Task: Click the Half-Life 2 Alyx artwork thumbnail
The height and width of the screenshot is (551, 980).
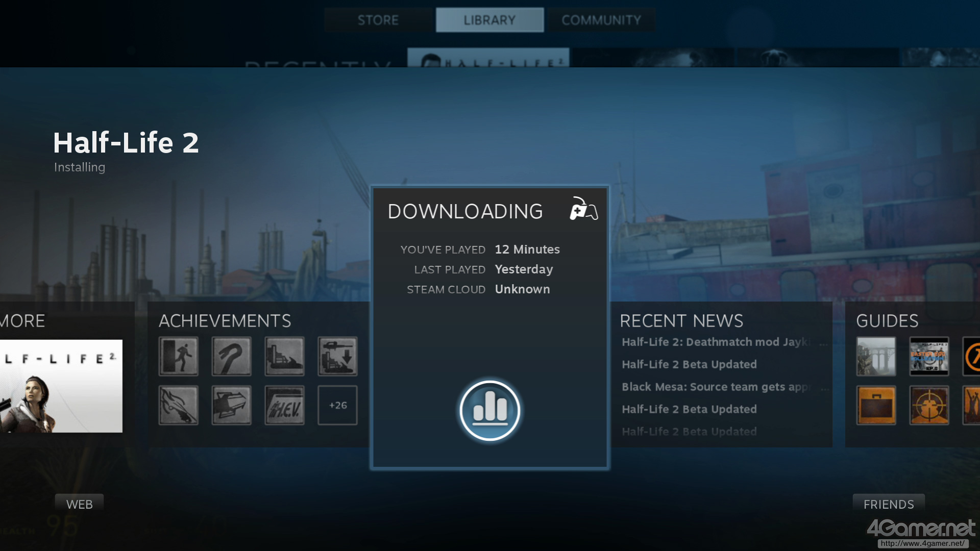Action: (x=61, y=386)
